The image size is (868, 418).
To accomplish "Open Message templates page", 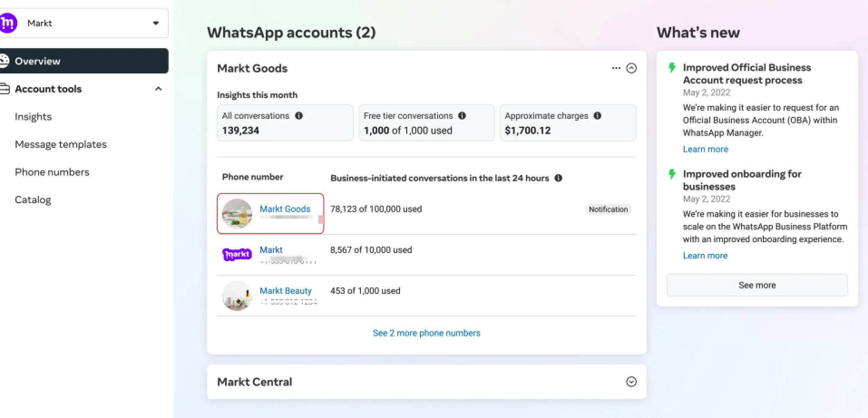I will (61, 144).
